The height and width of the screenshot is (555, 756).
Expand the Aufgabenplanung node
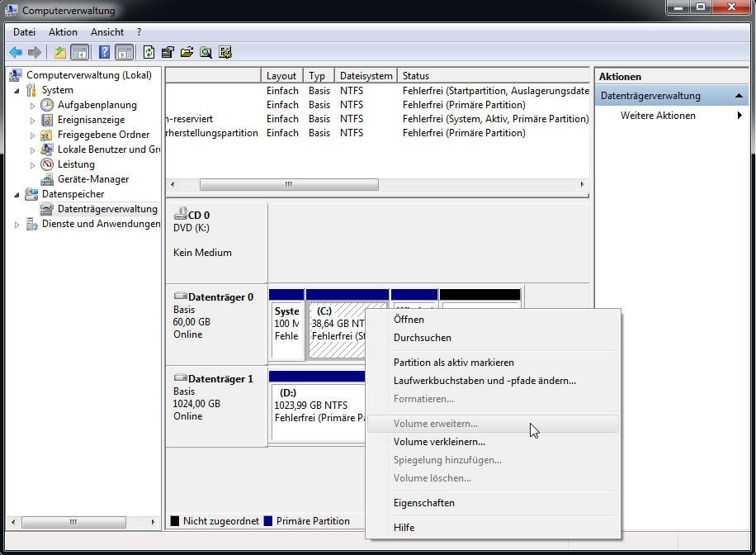pos(32,105)
